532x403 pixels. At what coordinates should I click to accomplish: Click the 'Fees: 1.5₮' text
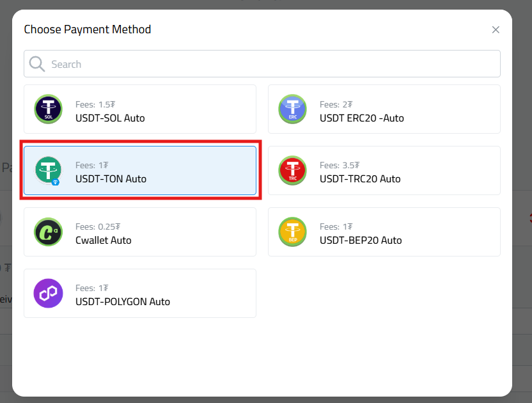coord(95,104)
